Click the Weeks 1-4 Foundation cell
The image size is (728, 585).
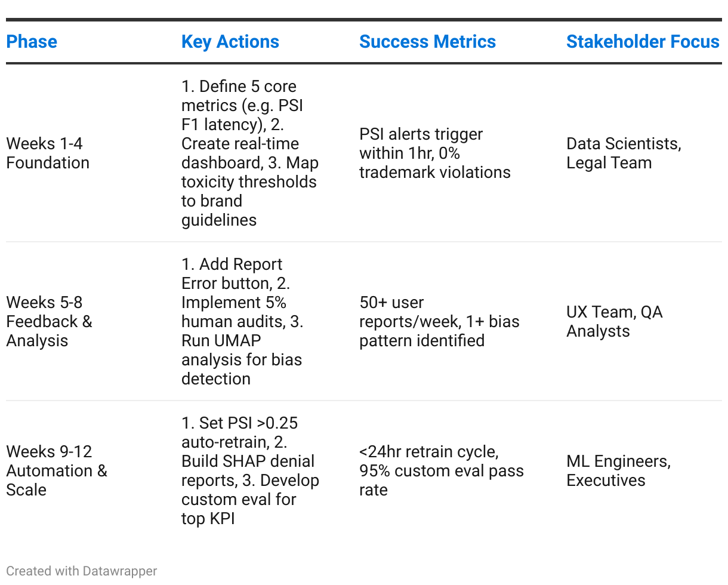(48, 153)
